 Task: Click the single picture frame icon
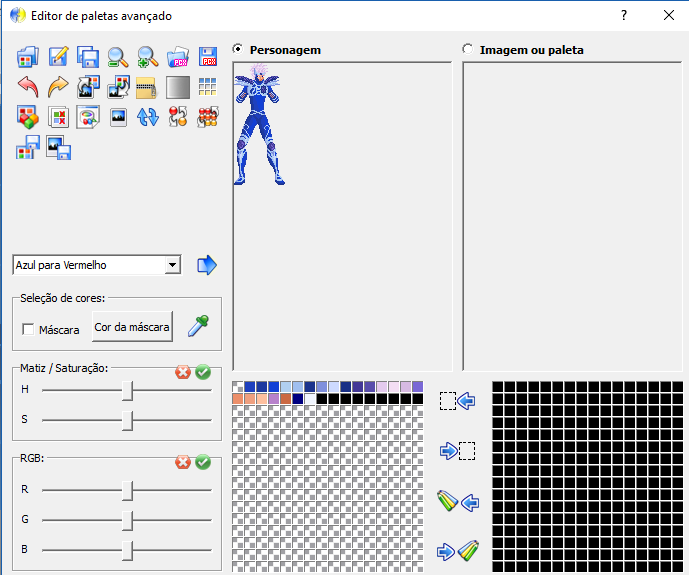[118, 117]
